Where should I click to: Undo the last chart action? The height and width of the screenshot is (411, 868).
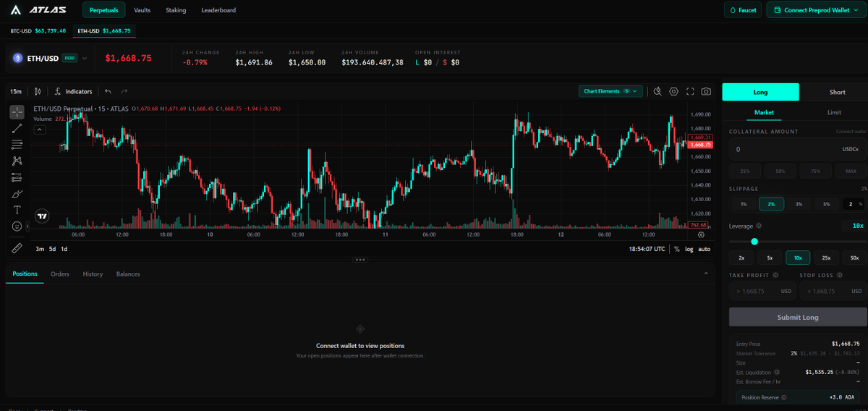(x=108, y=92)
